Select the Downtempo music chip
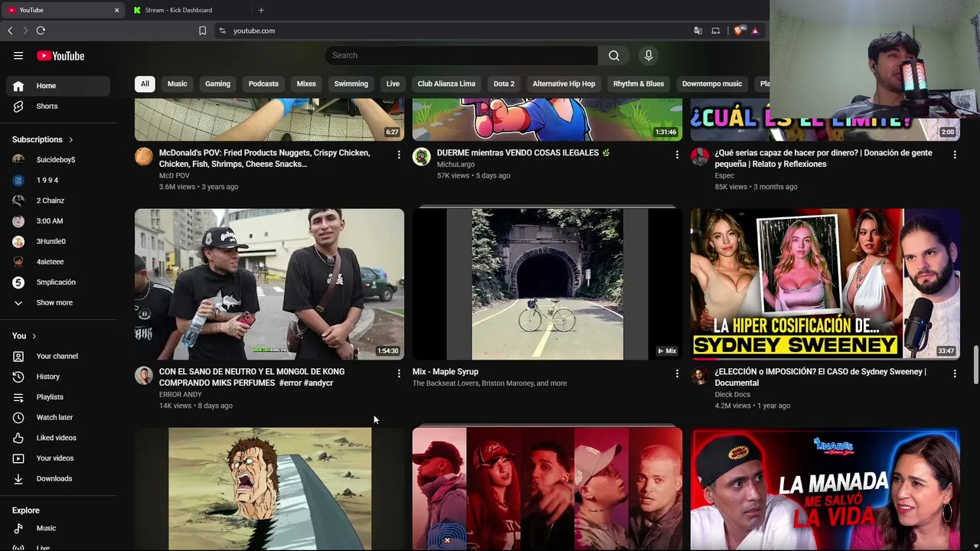The height and width of the screenshot is (551, 980). click(x=712, y=83)
